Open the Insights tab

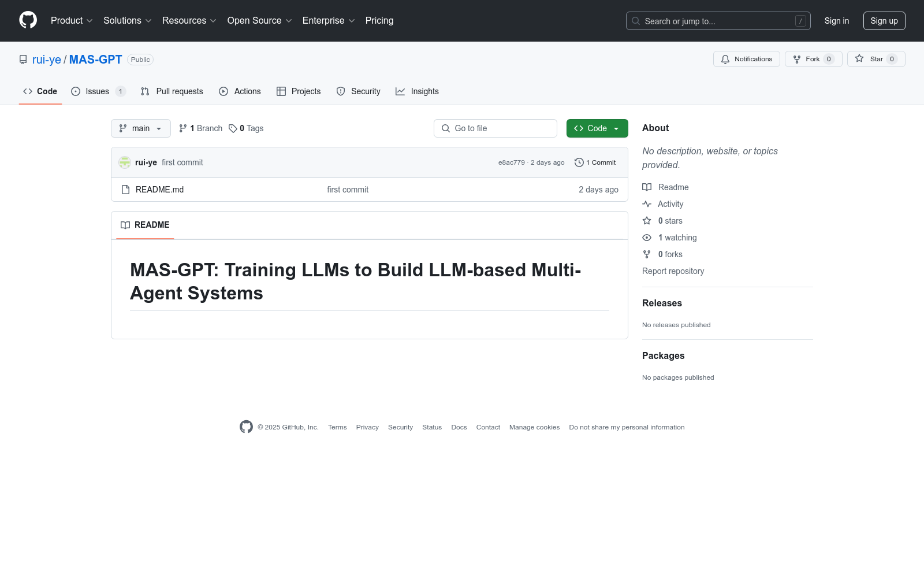417,91
